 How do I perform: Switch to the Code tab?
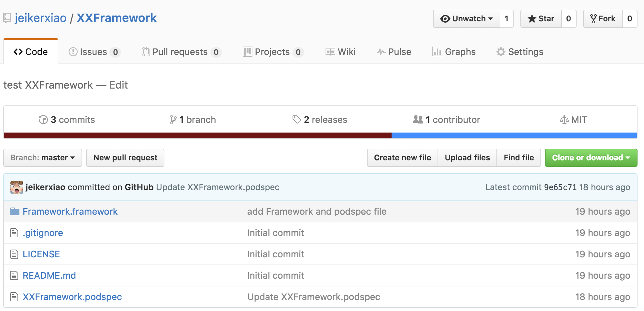click(x=31, y=52)
